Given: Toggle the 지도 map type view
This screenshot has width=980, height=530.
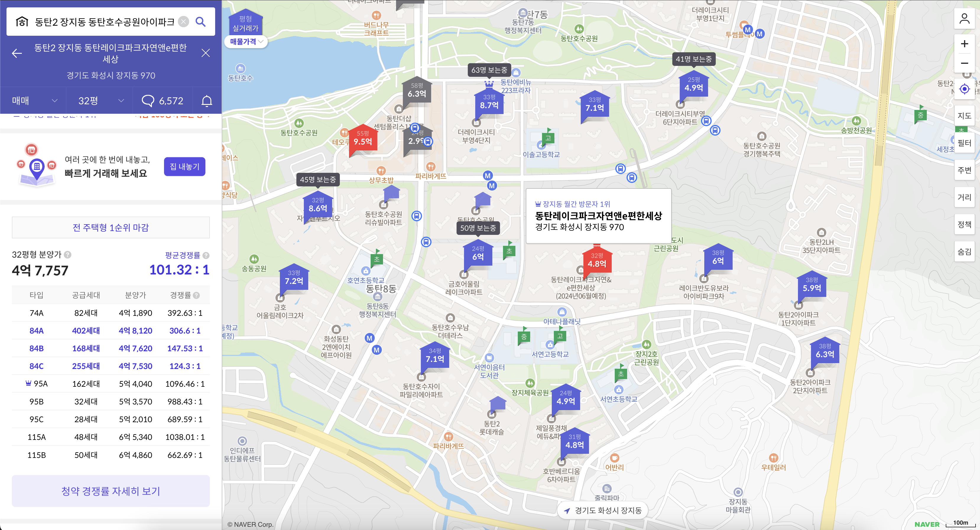Looking at the screenshot, I should (x=964, y=116).
